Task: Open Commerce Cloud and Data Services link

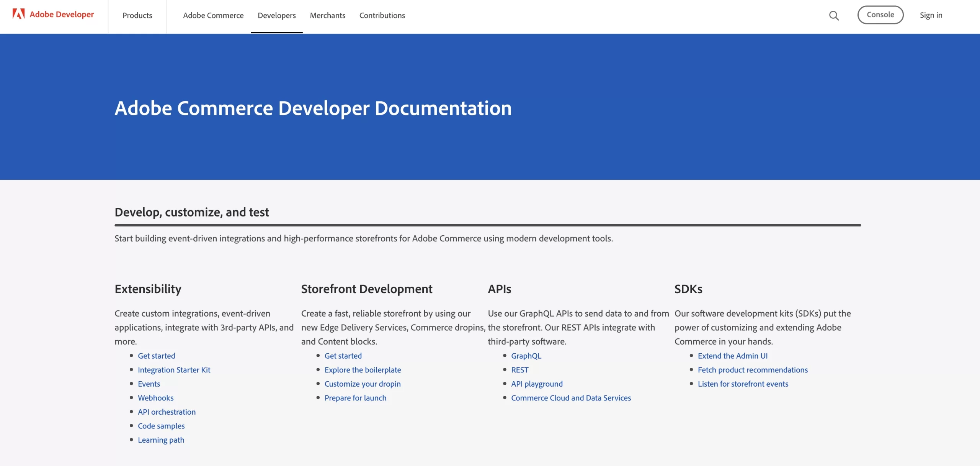Action: [x=571, y=398]
